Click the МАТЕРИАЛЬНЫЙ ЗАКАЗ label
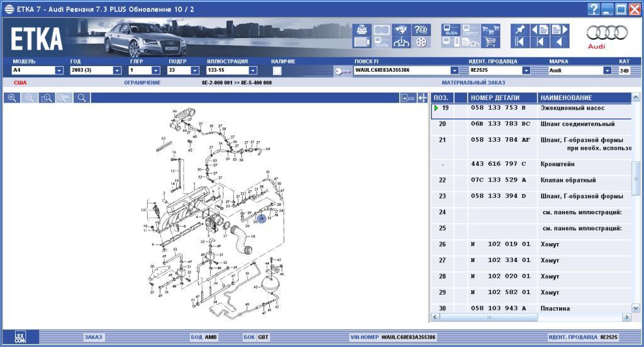 point(473,82)
